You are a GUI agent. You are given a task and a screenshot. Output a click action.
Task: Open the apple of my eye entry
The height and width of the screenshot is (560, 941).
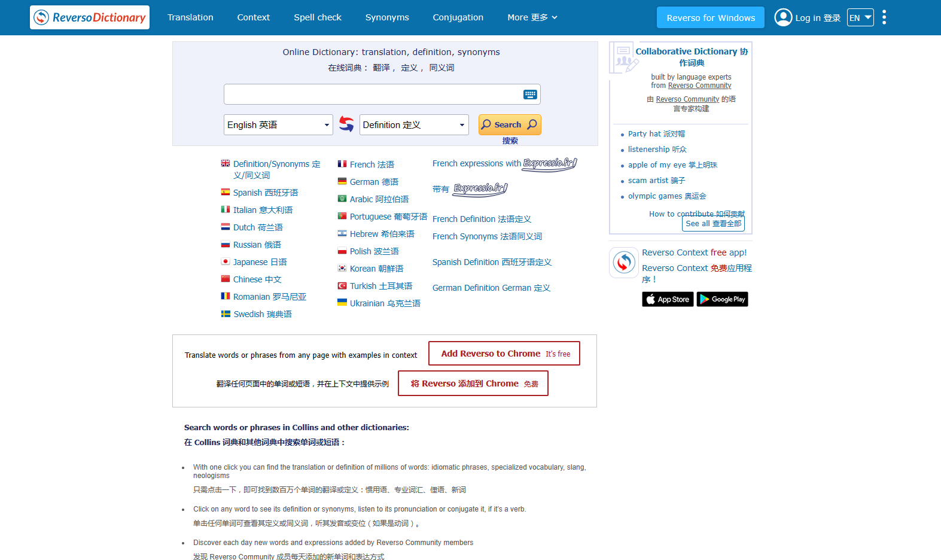[x=672, y=165]
